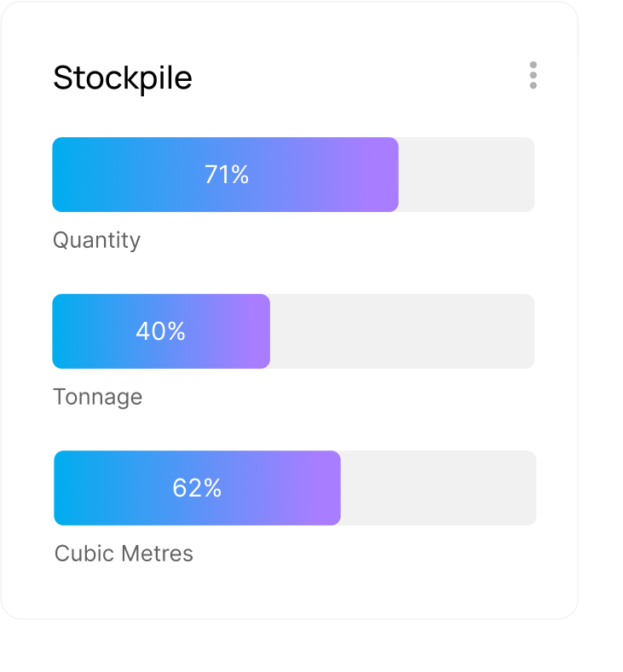Click the Tonnage label text
The width and height of the screenshot is (623, 672).
pos(98,397)
